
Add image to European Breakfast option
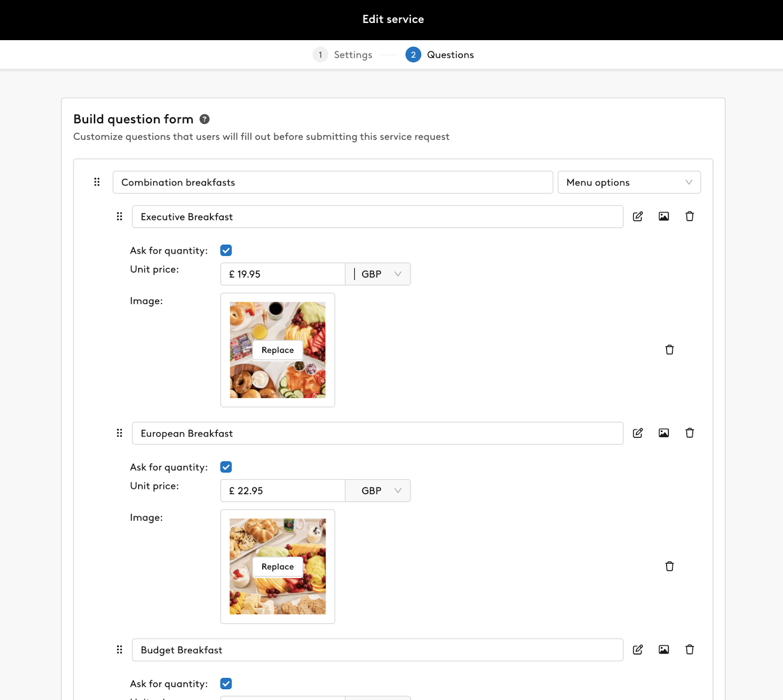[664, 433]
